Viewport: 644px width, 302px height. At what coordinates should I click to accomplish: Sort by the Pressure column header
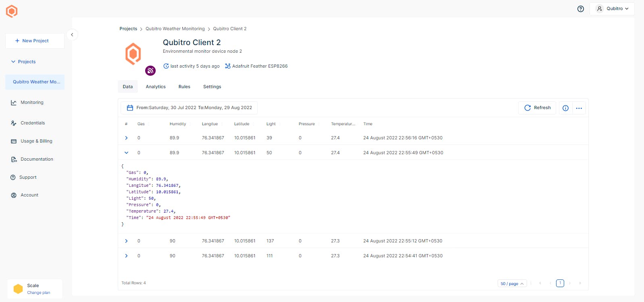pos(306,124)
